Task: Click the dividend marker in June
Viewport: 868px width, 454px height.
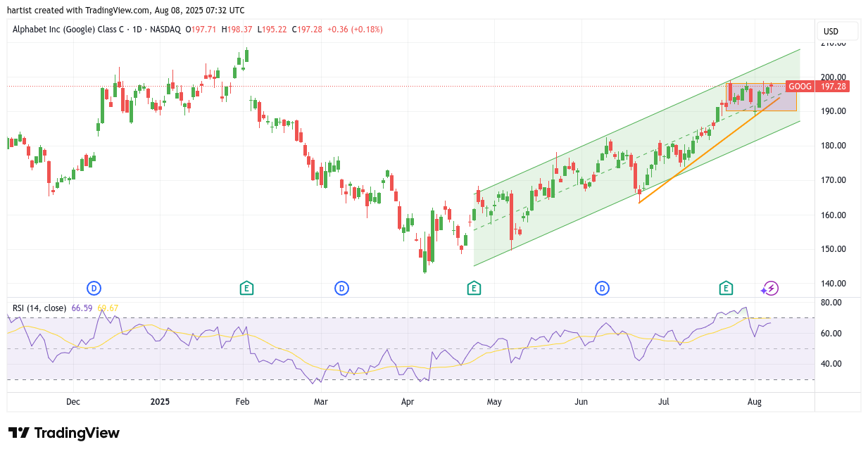Action: click(602, 288)
